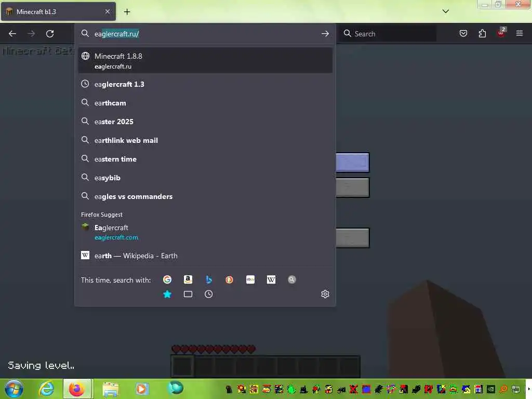Open Windows Explorer folder on taskbar

tap(111, 389)
